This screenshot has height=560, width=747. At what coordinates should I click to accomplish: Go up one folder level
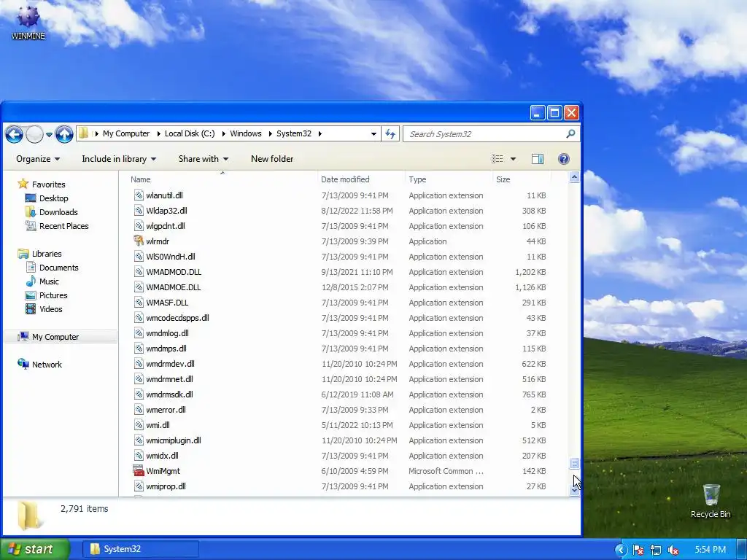coord(64,134)
